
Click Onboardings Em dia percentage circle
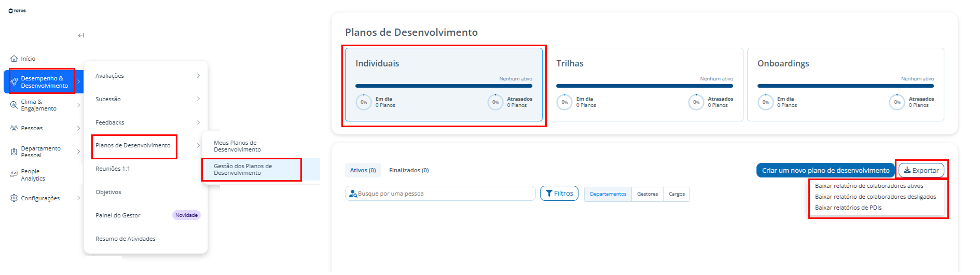766,102
